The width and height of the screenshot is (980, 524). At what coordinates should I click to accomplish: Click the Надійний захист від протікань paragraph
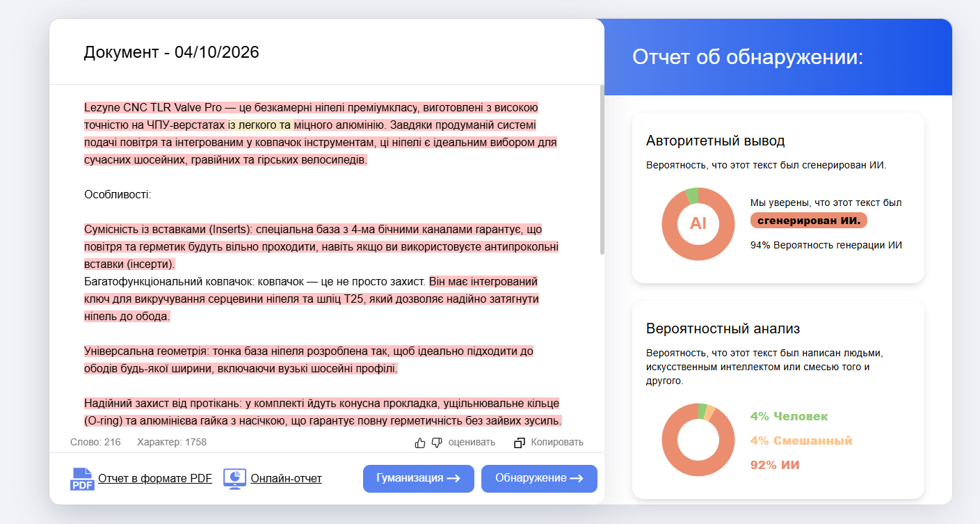click(x=323, y=412)
